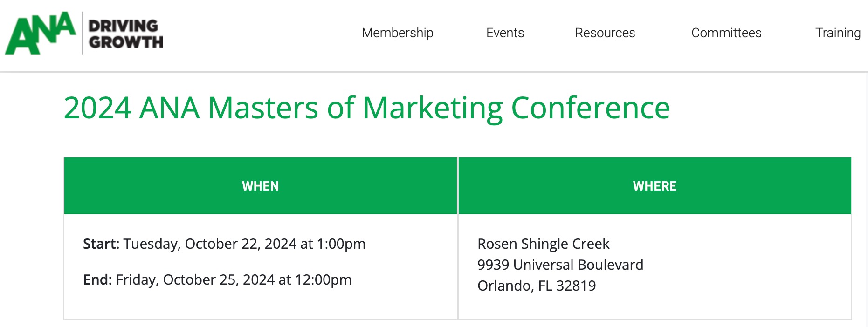Open the Events menu
This screenshot has height=327, width=868.
pyautogui.click(x=505, y=33)
